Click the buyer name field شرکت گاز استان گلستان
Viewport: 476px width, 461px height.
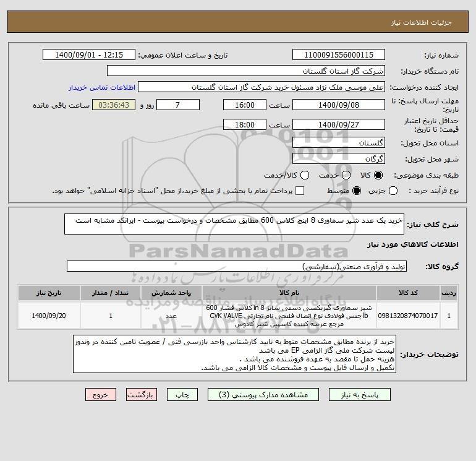(246, 71)
